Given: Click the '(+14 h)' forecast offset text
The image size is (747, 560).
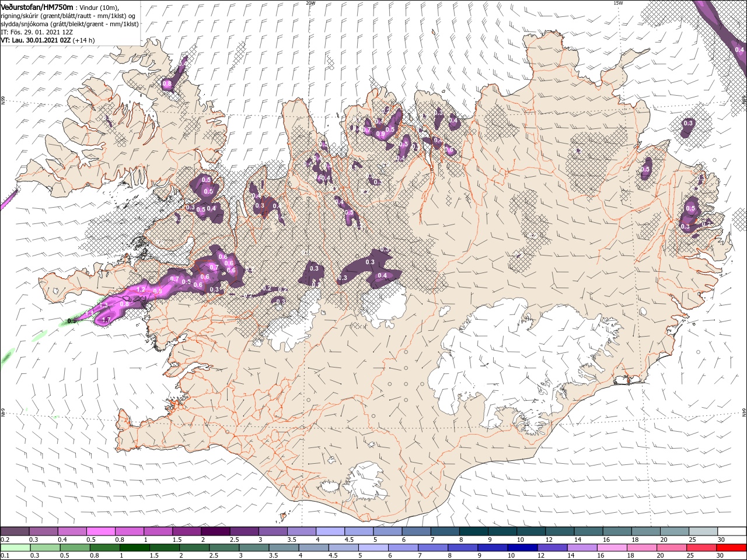Looking at the screenshot, I should pos(85,40).
